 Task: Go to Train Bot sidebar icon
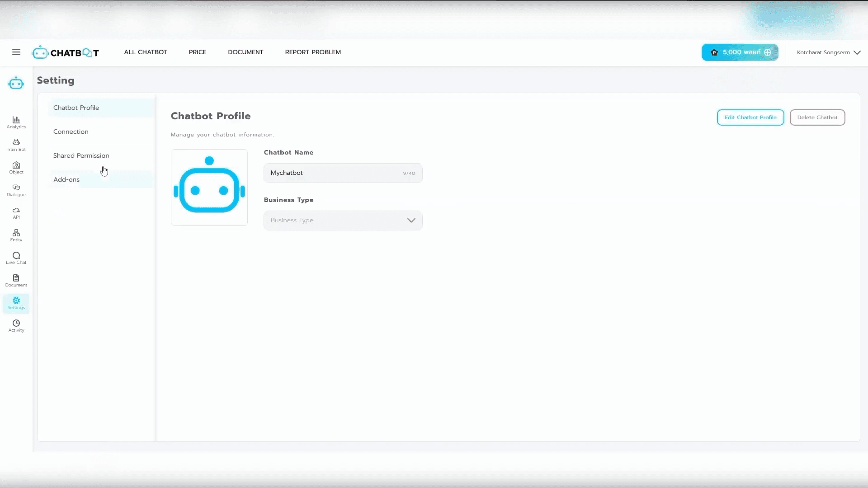(x=16, y=145)
